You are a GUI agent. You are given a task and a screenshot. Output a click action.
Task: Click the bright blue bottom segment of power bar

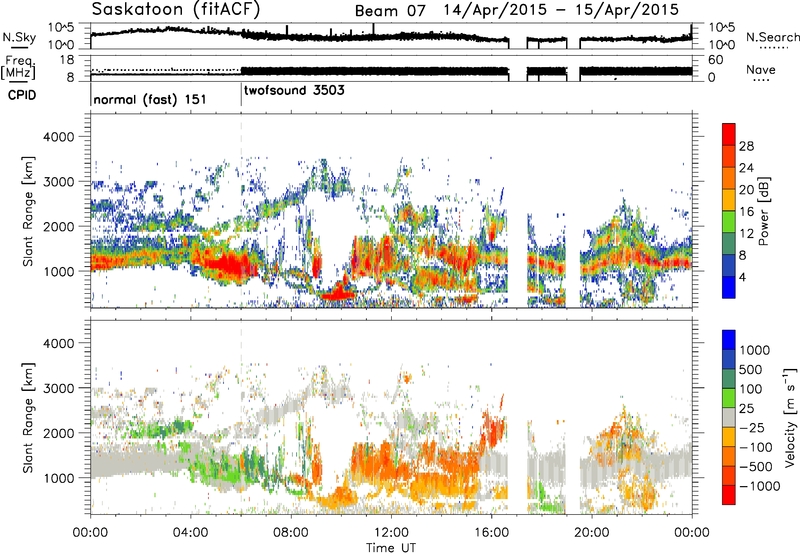(729, 287)
